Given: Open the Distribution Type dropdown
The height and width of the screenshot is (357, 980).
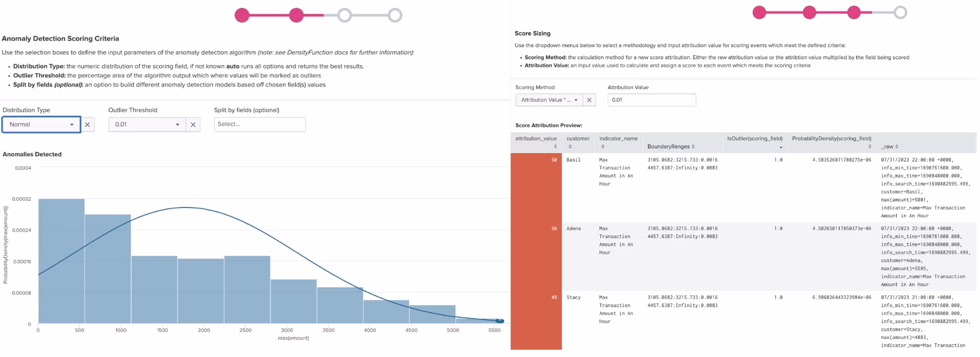Looking at the screenshot, I should click(41, 125).
